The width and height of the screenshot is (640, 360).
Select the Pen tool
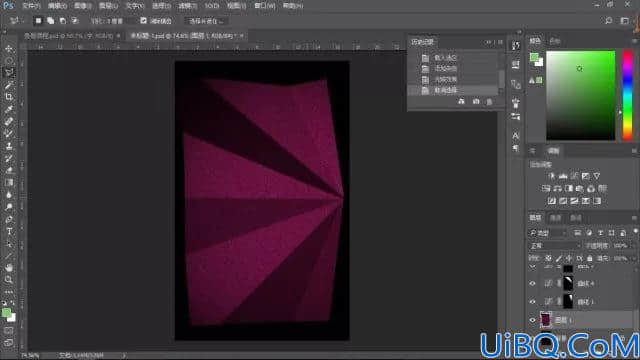pyautogui.click(x=9, y=219)
